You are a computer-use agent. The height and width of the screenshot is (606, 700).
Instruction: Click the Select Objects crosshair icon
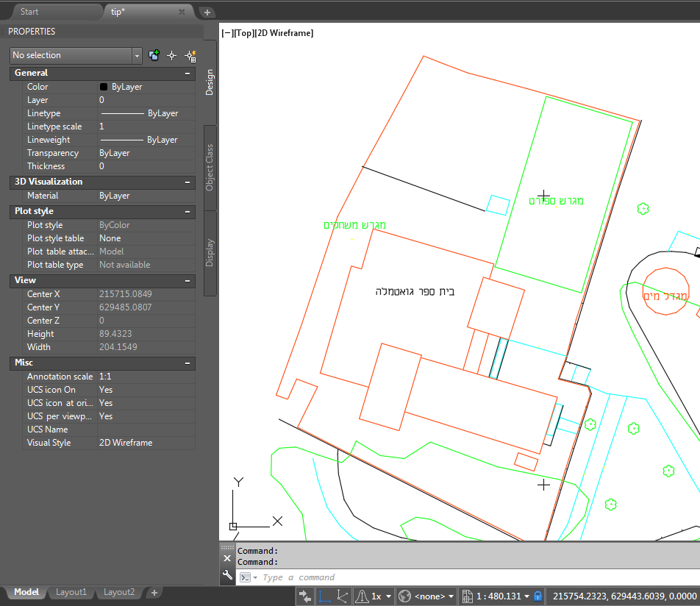[172, 55]
